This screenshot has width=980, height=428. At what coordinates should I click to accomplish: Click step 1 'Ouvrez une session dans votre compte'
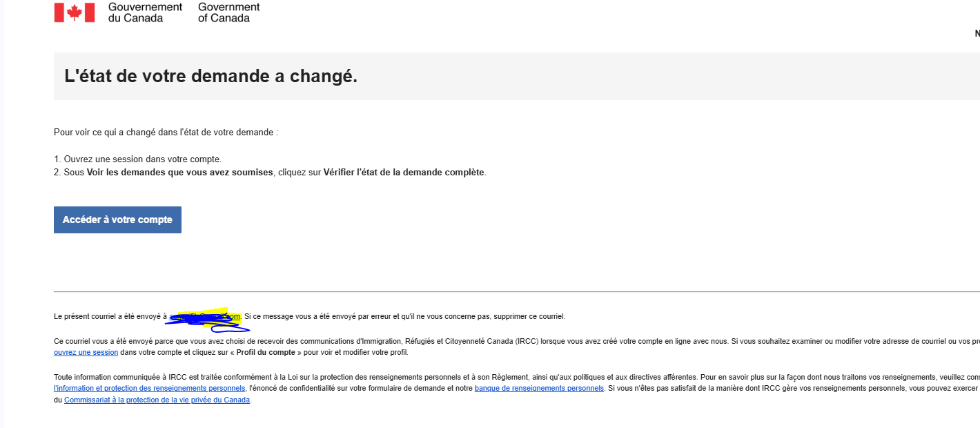(x=137, y=159)
